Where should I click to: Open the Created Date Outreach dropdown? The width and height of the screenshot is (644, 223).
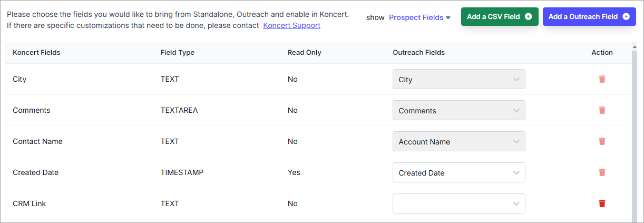click(459, 173)
